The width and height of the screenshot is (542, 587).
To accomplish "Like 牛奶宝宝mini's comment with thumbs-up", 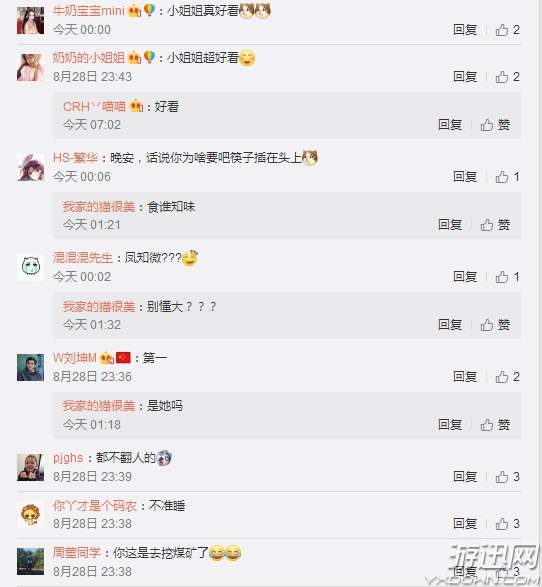I will coord(507,30).
